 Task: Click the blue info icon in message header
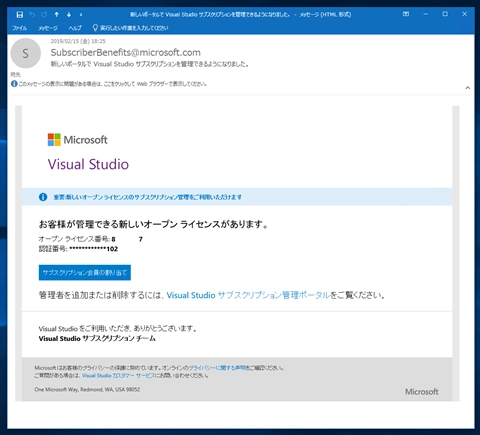[x=14, y=84]
